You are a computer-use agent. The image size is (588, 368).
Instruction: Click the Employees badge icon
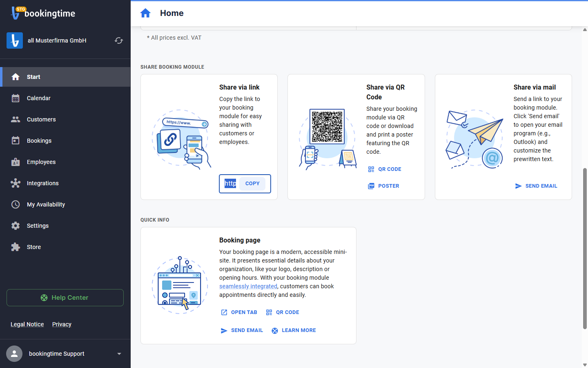[x=16, y=162]
